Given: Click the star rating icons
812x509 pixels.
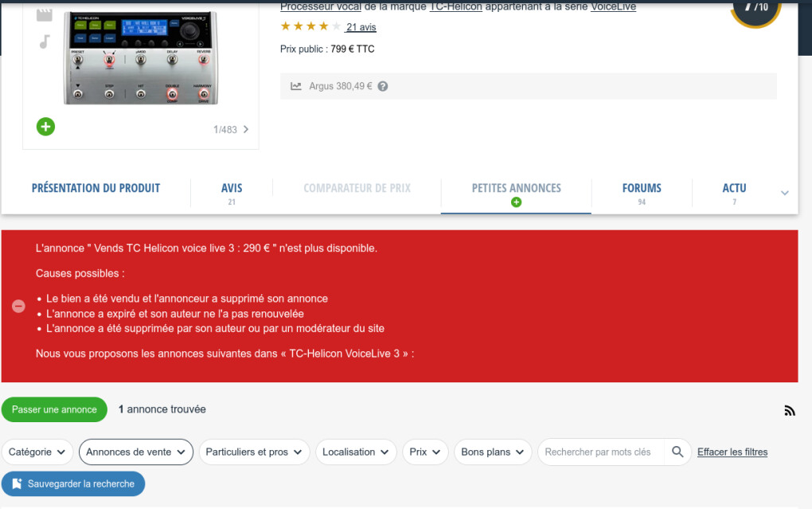Looking at the screenshot, I should tap(310, 26).
